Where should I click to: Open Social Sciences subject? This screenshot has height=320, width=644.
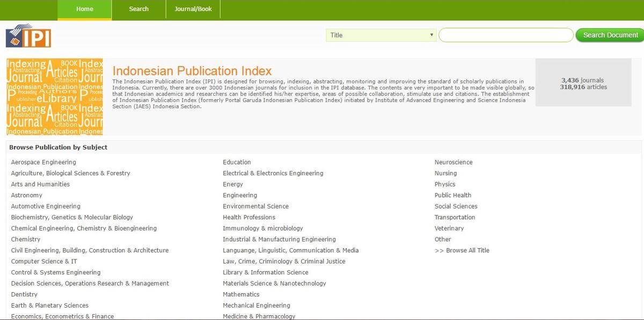tap(456, 206)
